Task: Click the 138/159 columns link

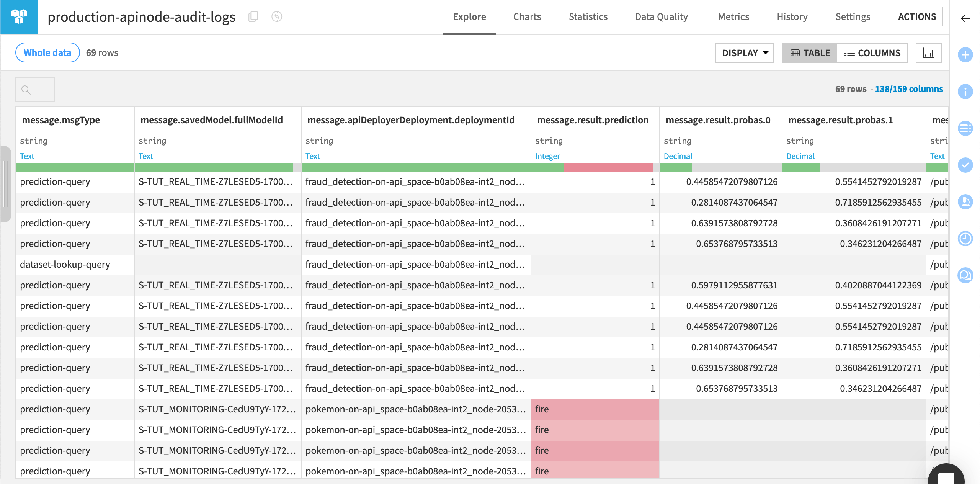Action: coord(909,89)
